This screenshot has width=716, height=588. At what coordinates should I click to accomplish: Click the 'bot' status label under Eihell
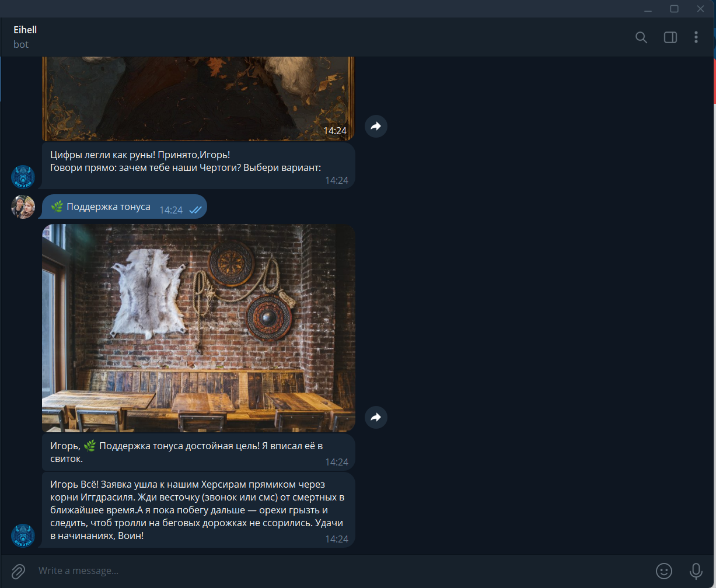[21, 44]
